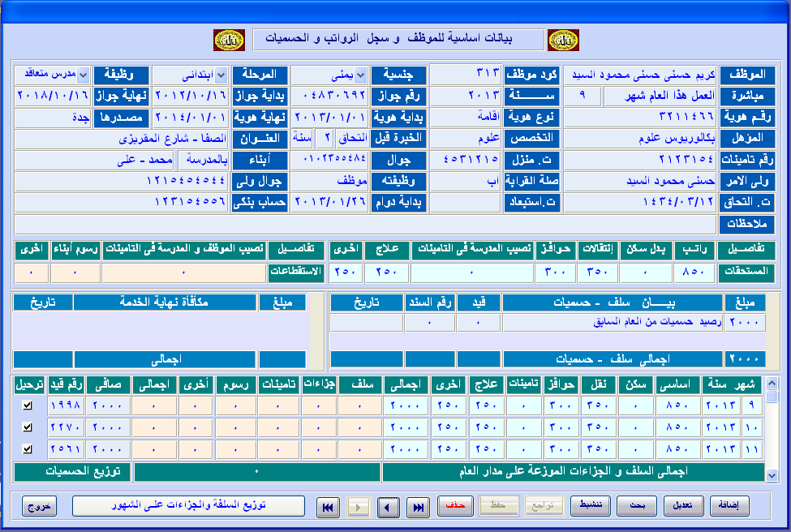The image size is (791, 532).
Task: Toggle the ترحيل checkbox for month 11 row
Action: 28,448
